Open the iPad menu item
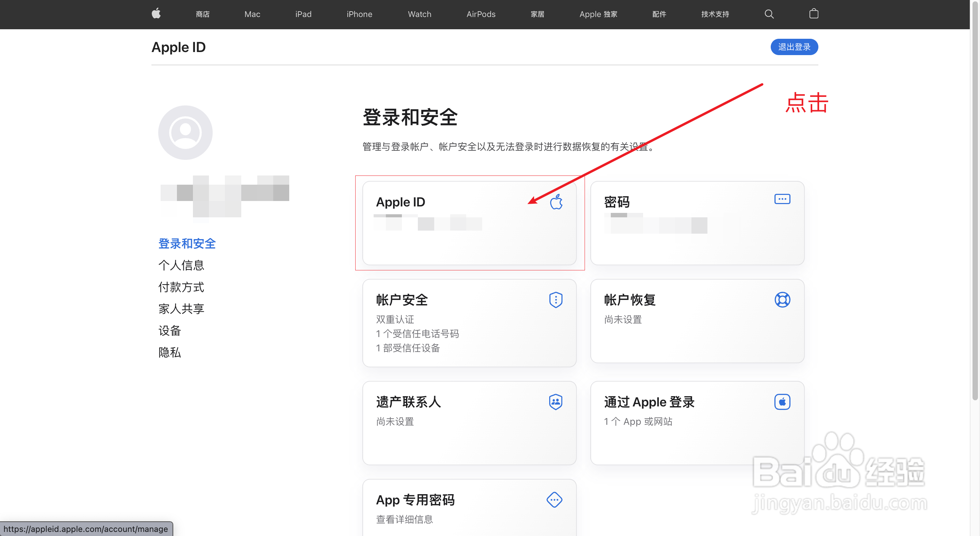The image size is (980, 536). [x=303, y=14]
